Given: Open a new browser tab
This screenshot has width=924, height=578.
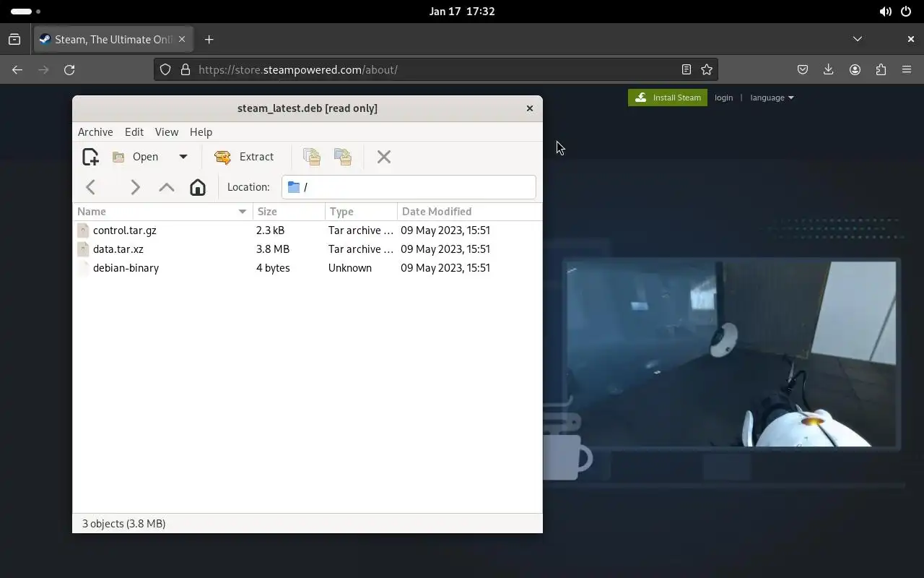Looking at the screenshot, I should [x=209, y=40].
